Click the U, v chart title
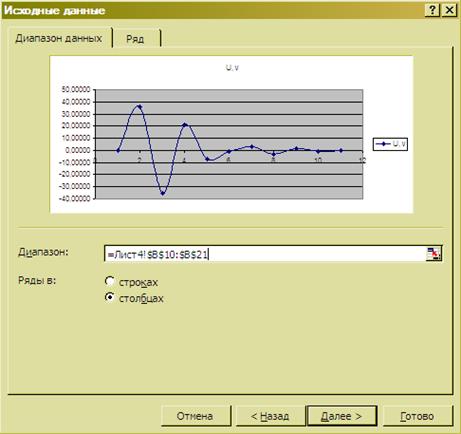461x434 pixels. (x=232, y=68)
